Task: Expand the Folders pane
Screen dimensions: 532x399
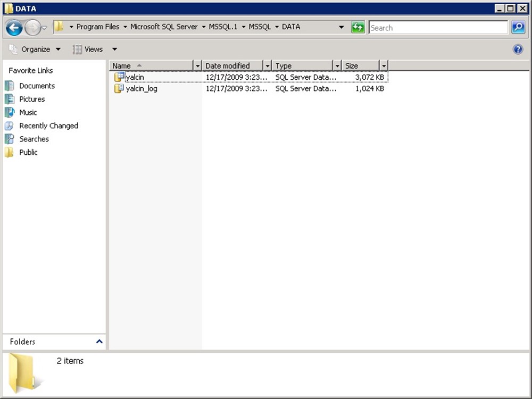Action: pos(99,342)
